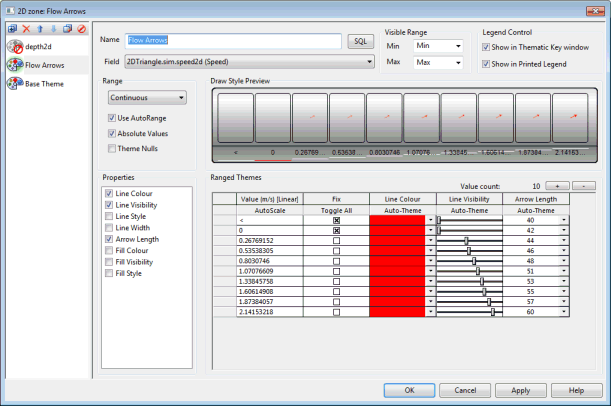Click the Line Visibility column header

click(x=469, y=199)
